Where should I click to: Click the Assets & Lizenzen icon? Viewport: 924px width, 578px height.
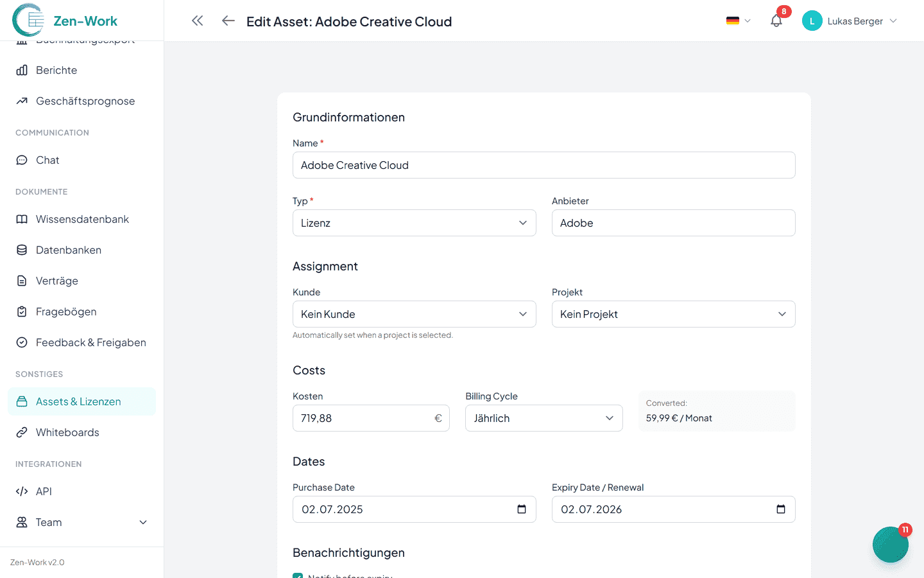click(x=22, y=401)
